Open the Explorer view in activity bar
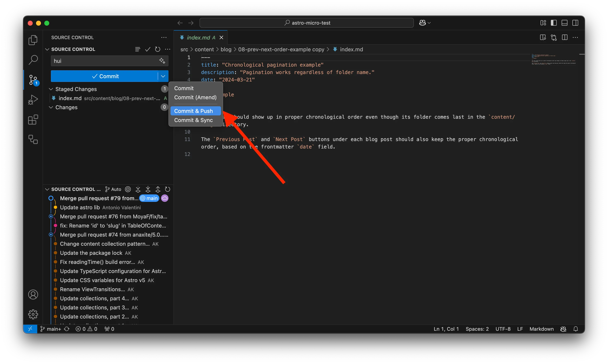Viewport: 608px width, 364px height. pyautogui.click(x=33, y=40)
